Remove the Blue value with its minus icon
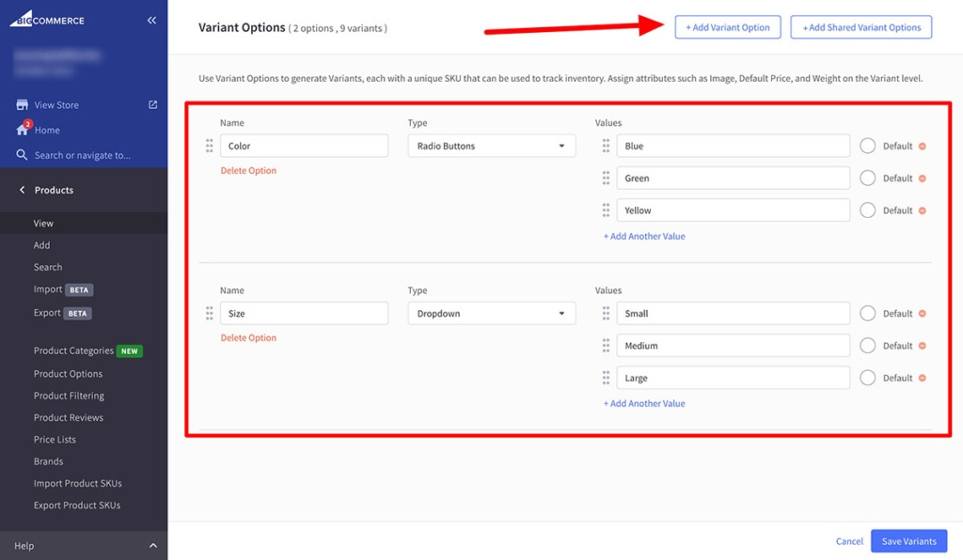This screenshot has width=963, height=560. pyautogui.click(x=921, y=146)
